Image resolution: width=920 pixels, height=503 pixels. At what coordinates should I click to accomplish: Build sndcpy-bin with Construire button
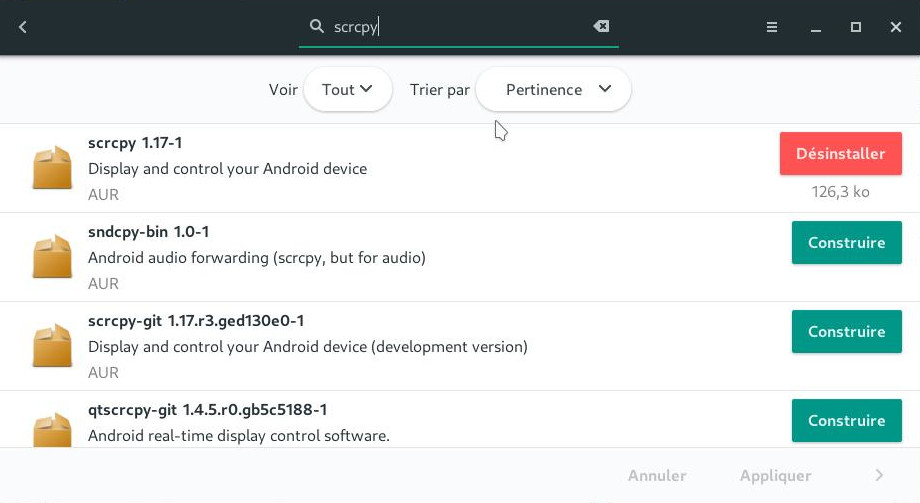[846, 242]
